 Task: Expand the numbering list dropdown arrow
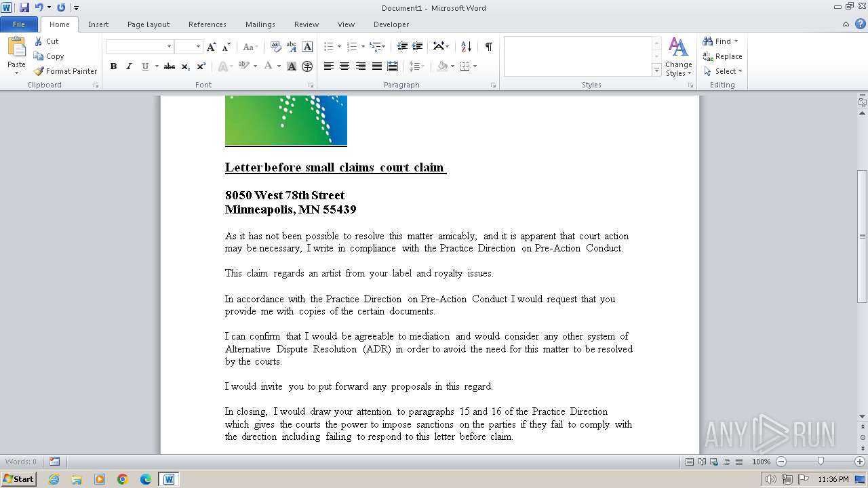[x=363, y=47]
